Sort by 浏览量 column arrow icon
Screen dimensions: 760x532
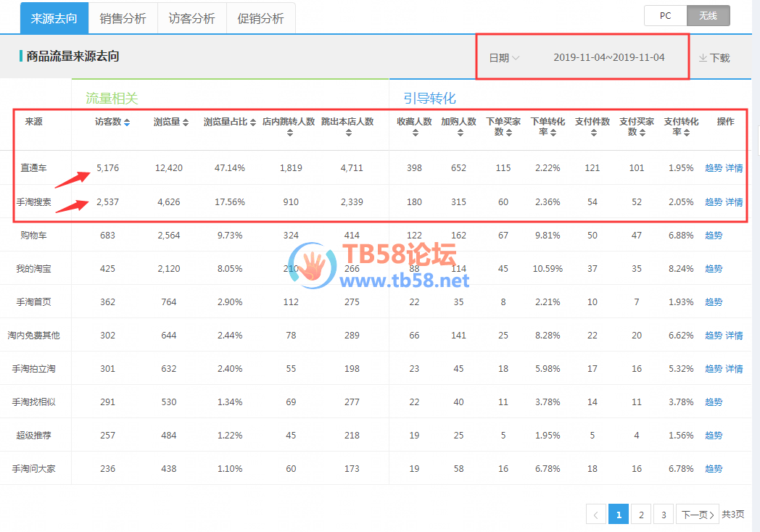pos(186,122)
